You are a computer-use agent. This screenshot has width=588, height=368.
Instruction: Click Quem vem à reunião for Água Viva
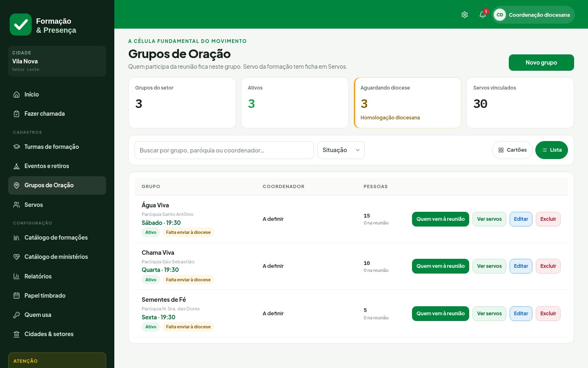tap(441, 219)
